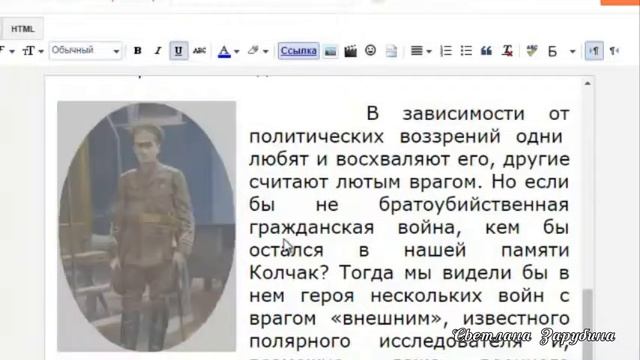The image size is (640, 360).
Task: Click the oval photo of Kolchak
Action: click(x=147, y=227)
